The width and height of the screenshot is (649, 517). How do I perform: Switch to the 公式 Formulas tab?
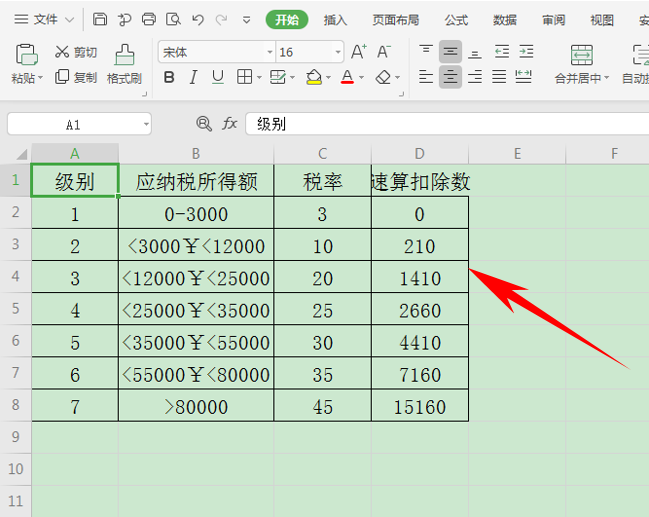click(x=456, y=20)
